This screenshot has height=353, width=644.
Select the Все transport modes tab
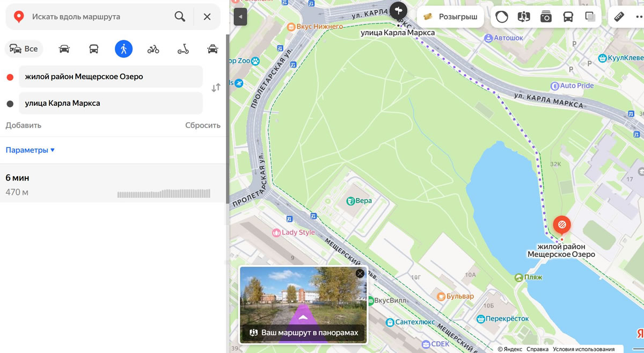tap(24, 49)
